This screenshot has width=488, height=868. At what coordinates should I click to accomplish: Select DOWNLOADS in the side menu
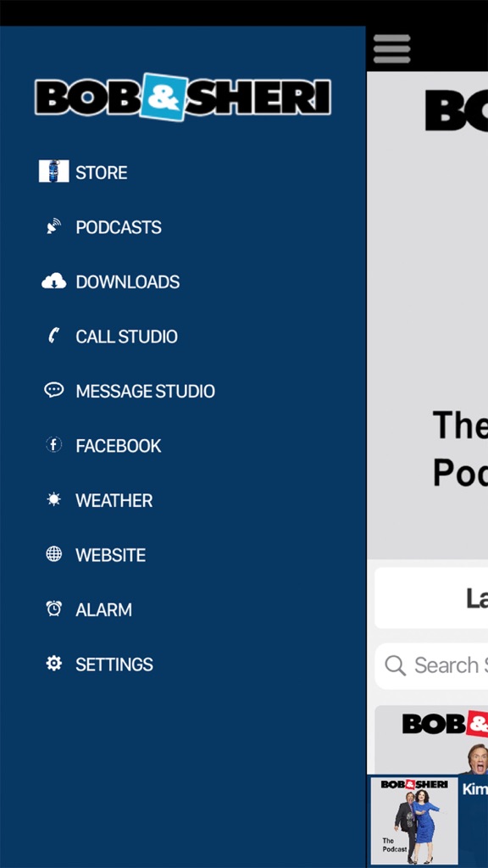pos(128,281)
